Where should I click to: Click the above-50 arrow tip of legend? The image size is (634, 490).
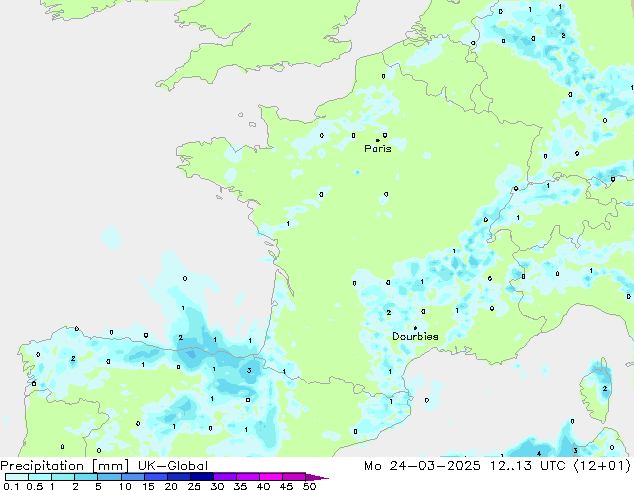(317, 477)
